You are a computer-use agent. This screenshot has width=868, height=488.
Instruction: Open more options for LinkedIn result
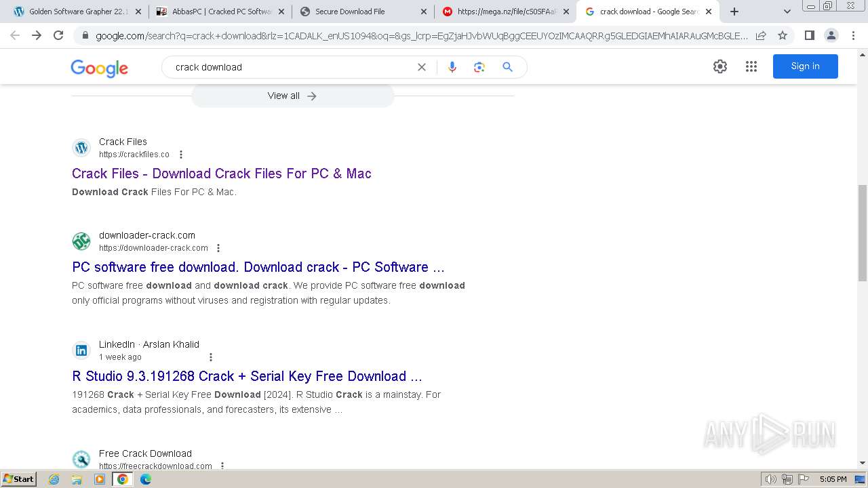pyautogui.click(x=211, y=357)
